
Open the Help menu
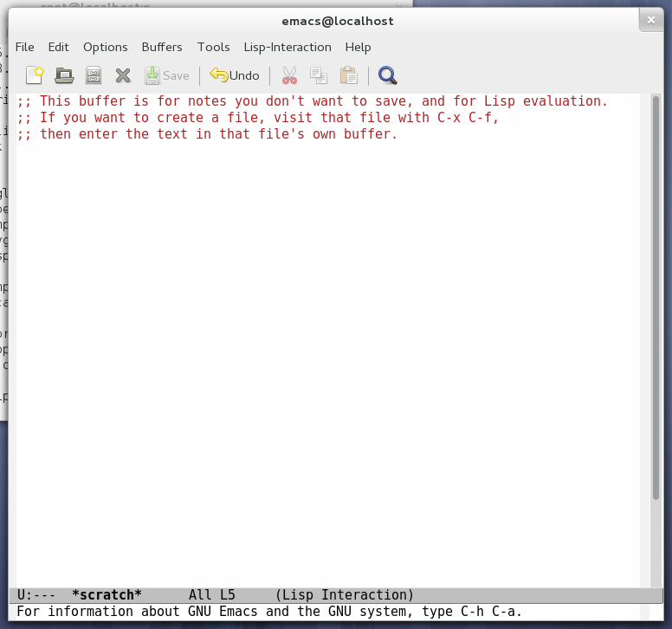click(x=358, y=47)
